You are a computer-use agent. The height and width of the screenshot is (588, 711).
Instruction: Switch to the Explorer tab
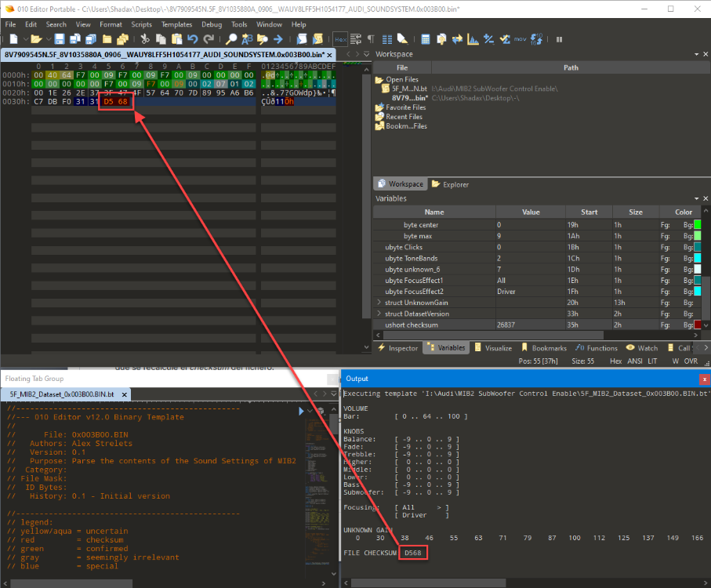point(450,184)
